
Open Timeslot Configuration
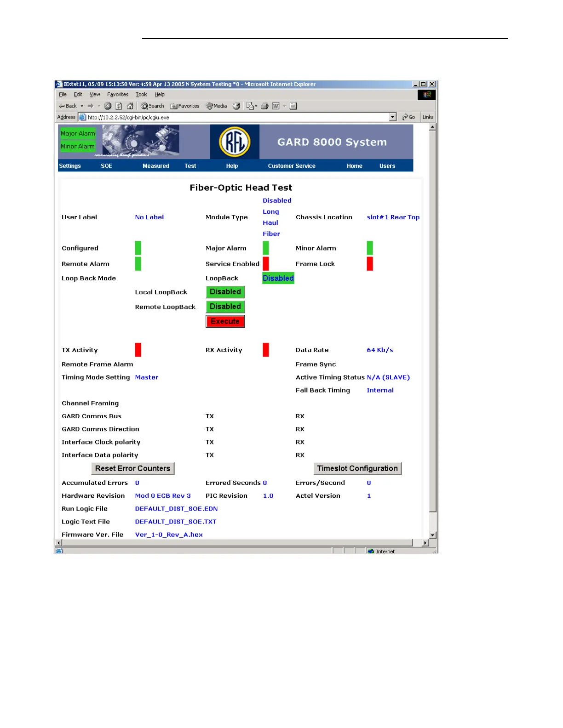click(x=357, y=468)
